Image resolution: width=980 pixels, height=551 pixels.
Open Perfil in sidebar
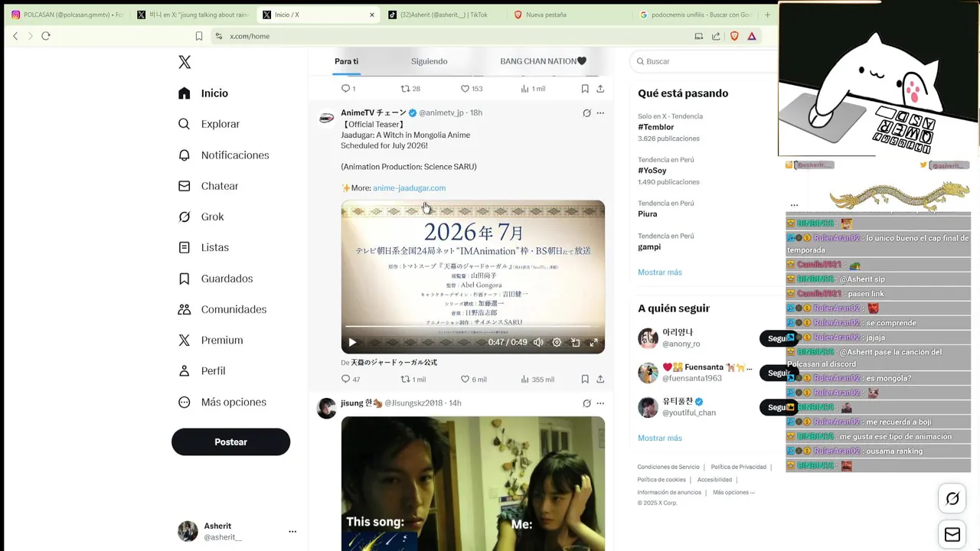[201, 370]
